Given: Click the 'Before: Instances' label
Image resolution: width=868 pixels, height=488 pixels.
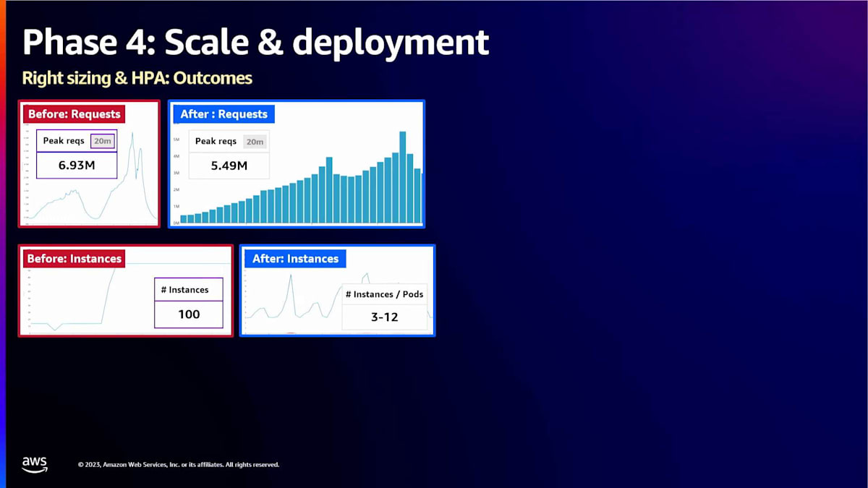Looking at the screenshot, I should click(x=75, y=258).
